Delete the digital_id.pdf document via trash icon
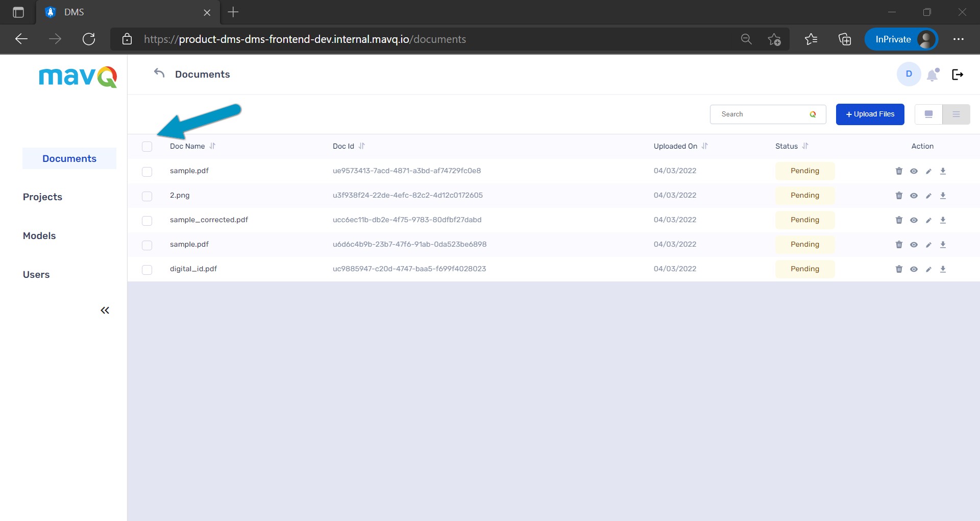The image size is (980, 521). [x=899, y=269]
